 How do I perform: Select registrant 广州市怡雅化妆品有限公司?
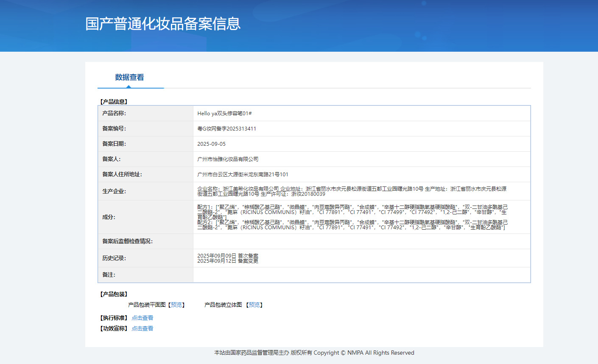pyautogui.click(x=228, y=159)
